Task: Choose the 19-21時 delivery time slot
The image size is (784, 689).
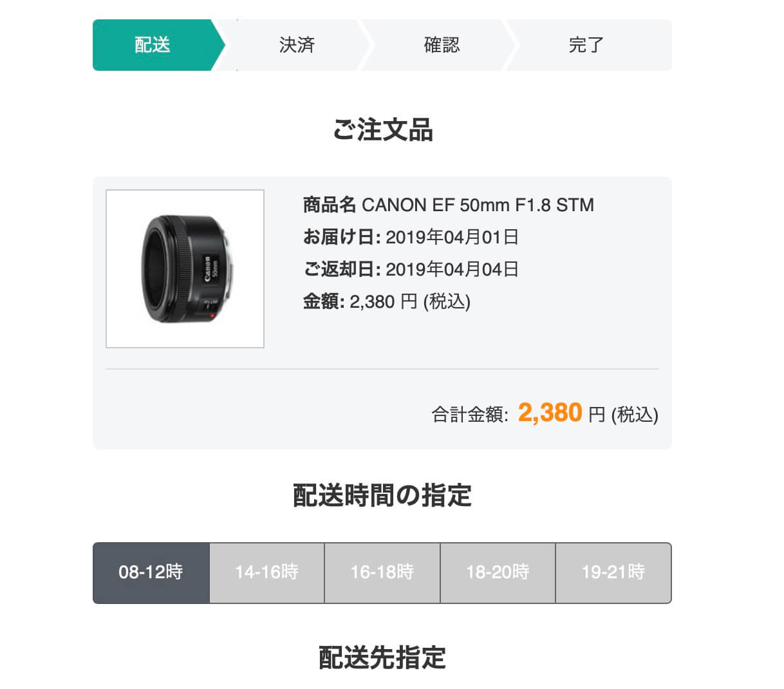Action: click(x=613, y=572)
